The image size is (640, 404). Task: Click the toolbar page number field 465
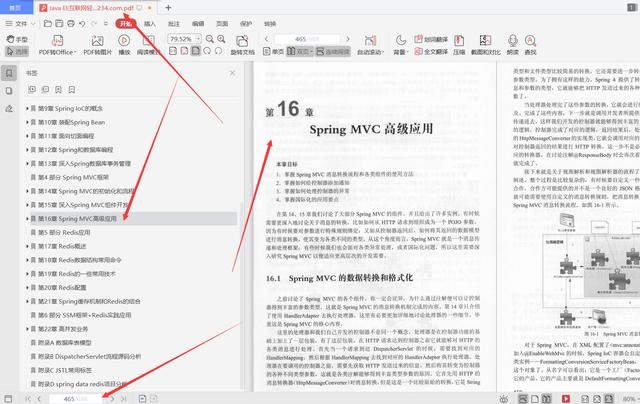(x=307, y=39)
